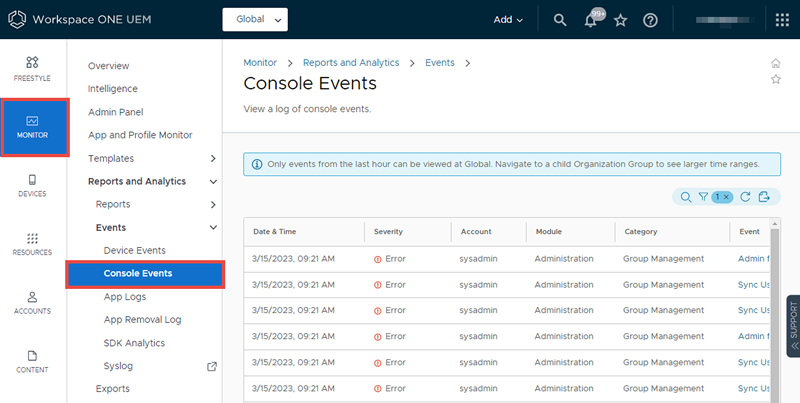
Task: Open the help question mark icon
Action: [x=650, y=20]
